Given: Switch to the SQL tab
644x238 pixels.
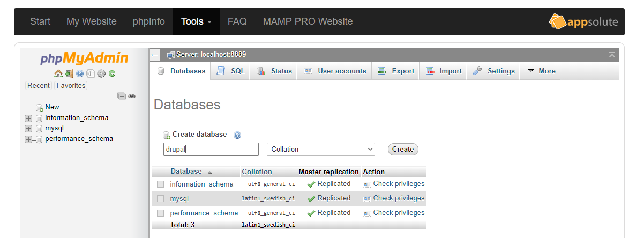Looking at the screenshot, I should click(231, 71).
